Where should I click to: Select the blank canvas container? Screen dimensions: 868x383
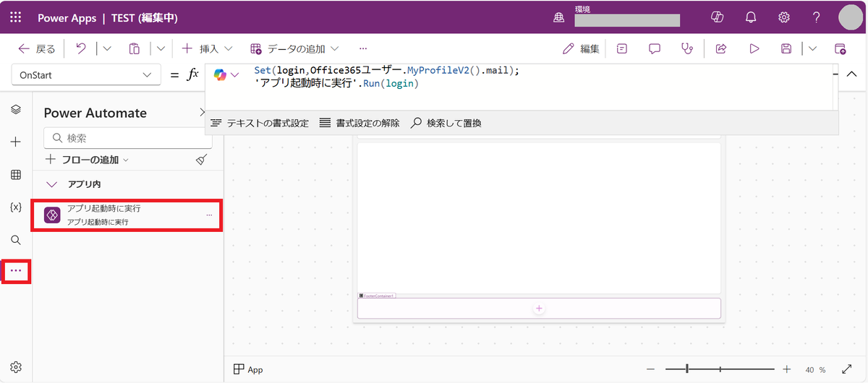click(x=539, y=218)
